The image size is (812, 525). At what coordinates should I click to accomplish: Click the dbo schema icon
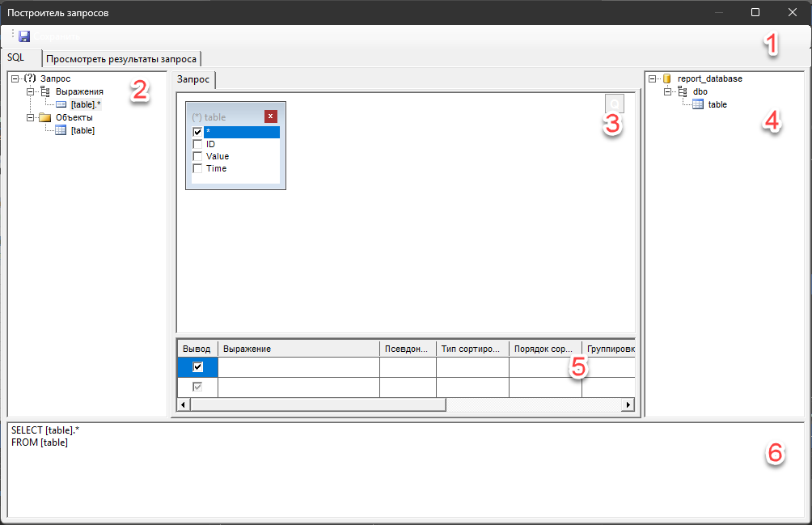[x=683, y=91]
